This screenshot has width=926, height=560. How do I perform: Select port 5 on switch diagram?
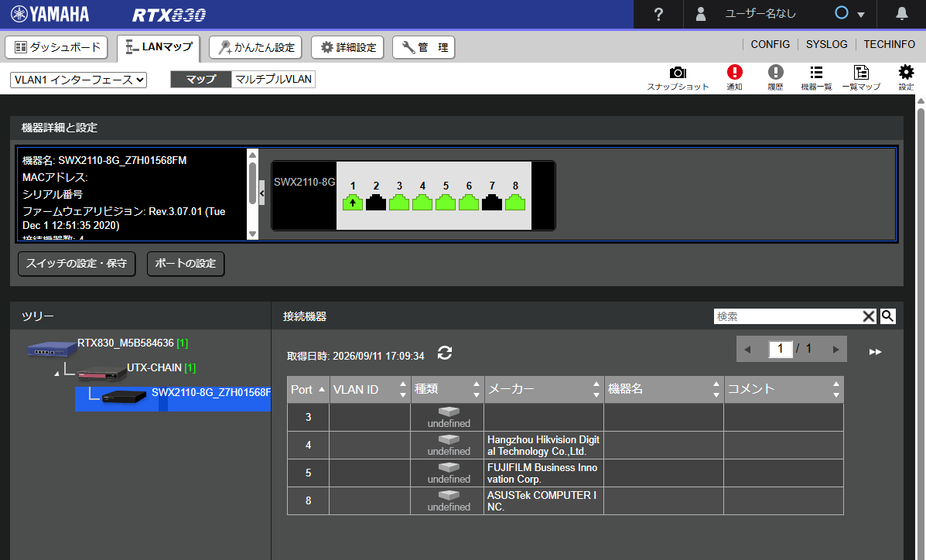pos(446,203)
